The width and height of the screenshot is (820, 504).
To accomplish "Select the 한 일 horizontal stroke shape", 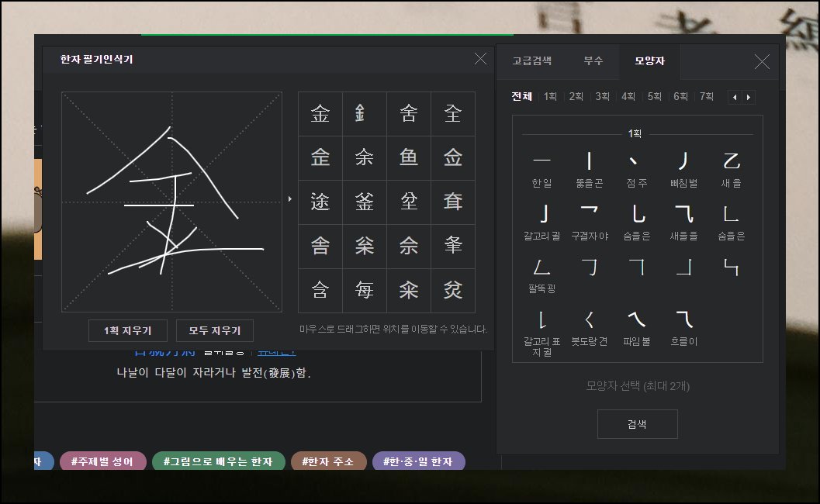I will (541, 169).
